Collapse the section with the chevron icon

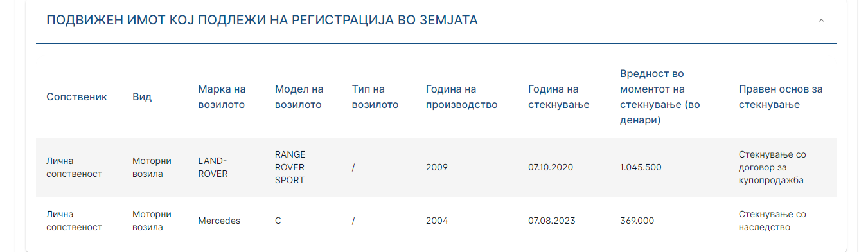click(821, 21)
